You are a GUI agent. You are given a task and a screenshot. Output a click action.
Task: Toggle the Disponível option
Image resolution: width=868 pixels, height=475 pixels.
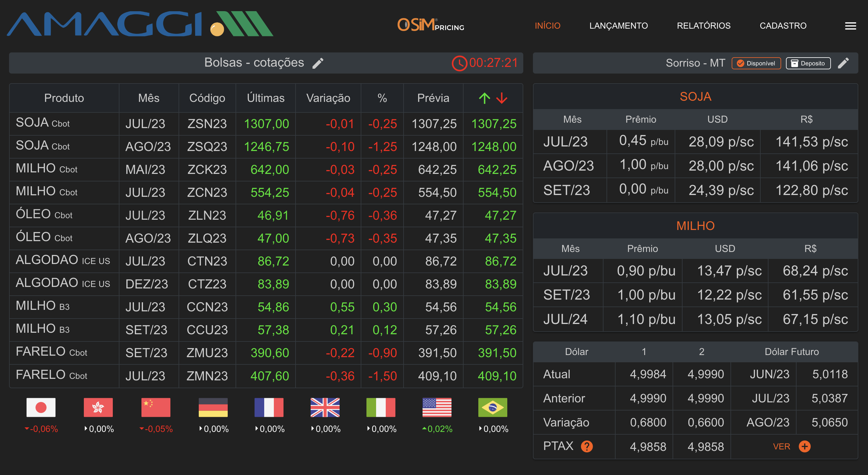[756, 63]
